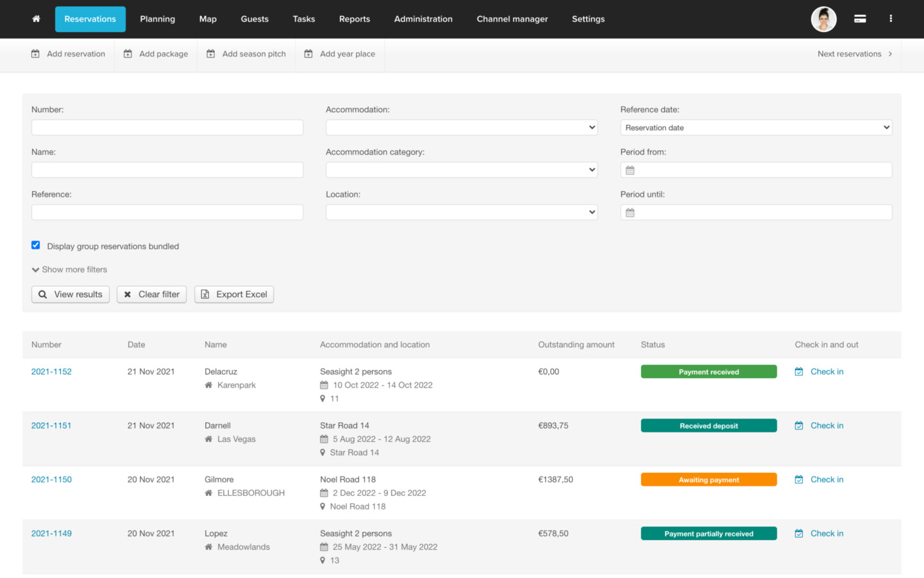The width and height of the screenshot is (924, 578).
Task: Click check-in icon for reservation 2021-1150
Action: click(x=799, y=479)
